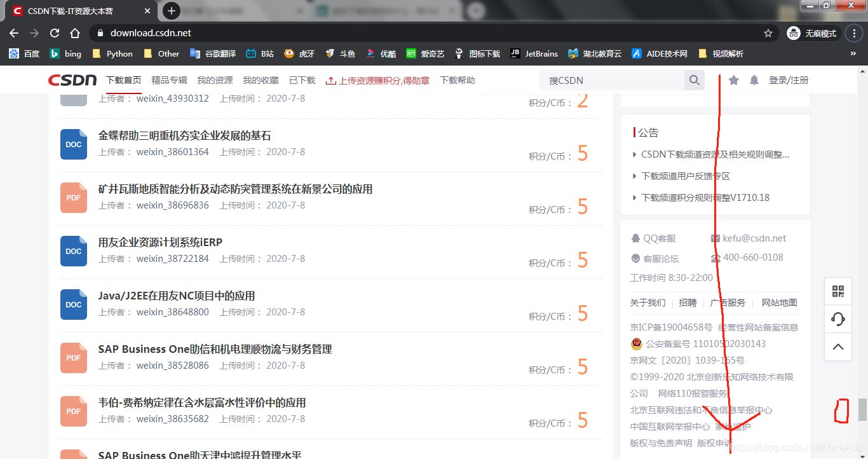The image size is (868, 459).
Task: Open the Other bookmarks folder
Action: click(x=161, y=54)
